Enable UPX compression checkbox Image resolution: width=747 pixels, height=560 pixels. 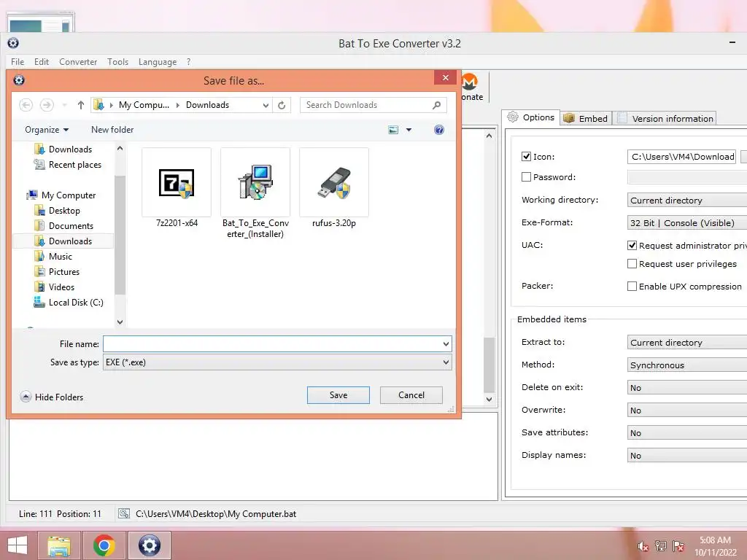(x=632, y=286)
